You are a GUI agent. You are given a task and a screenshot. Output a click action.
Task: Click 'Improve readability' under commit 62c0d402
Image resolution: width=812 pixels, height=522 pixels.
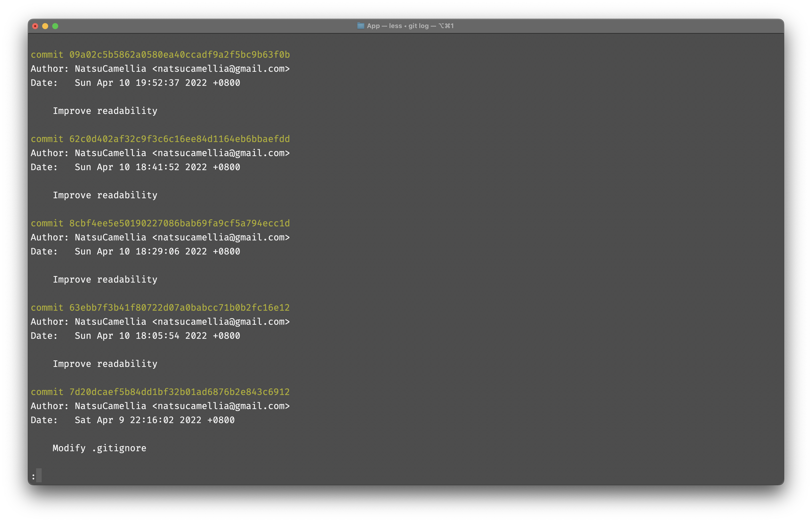click(105, 195)
